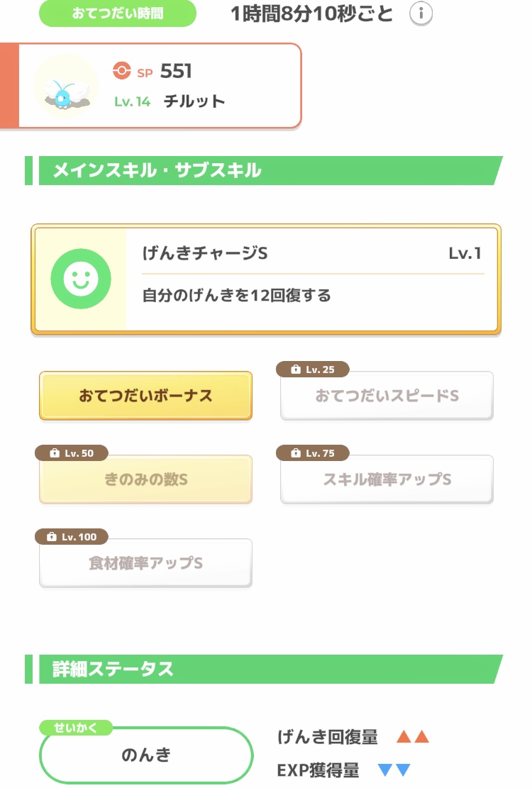The width and height of the screenshot is (532, 788).
Task: Open the げんきチャージS main skill card
Action: point(312,279)
